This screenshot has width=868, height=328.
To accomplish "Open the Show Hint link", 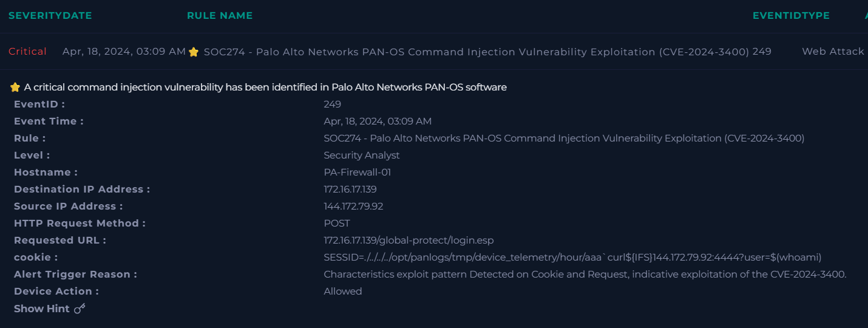I will pyautogui.click(x=42, y=309).
